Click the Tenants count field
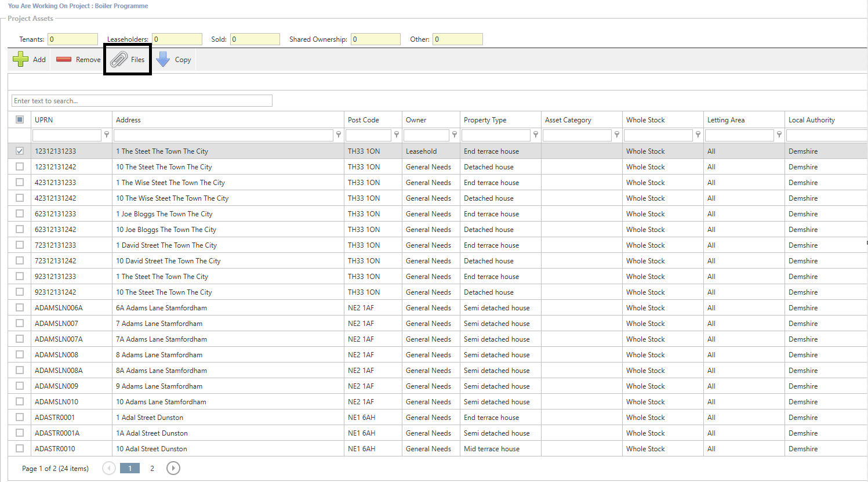868x482 pixels. [x=72, y=39]
